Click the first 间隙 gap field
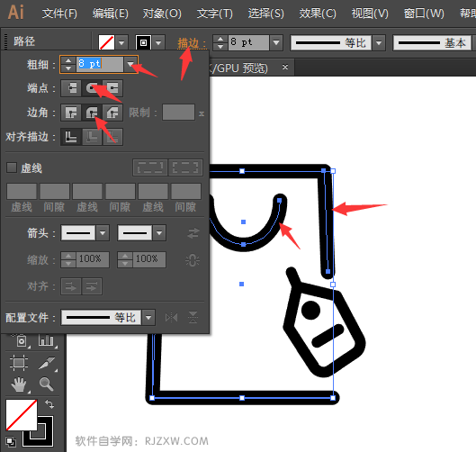 [x=55, y=191]
